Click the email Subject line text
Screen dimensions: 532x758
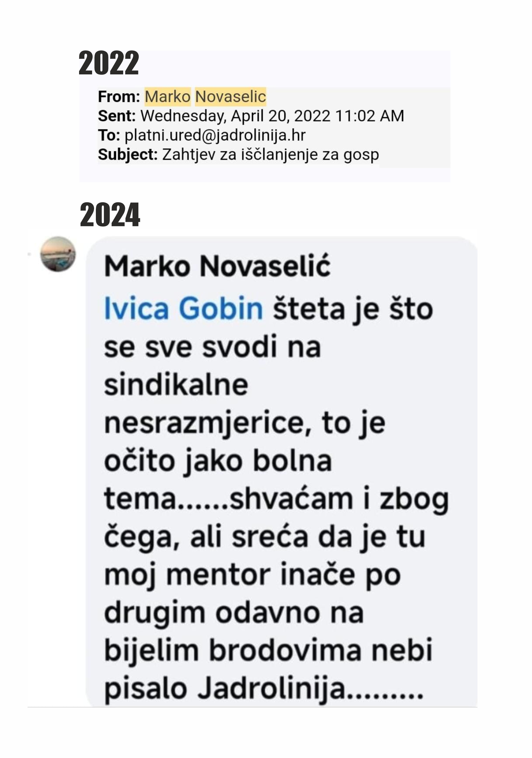pyautogui.click(x=270, y=154)
